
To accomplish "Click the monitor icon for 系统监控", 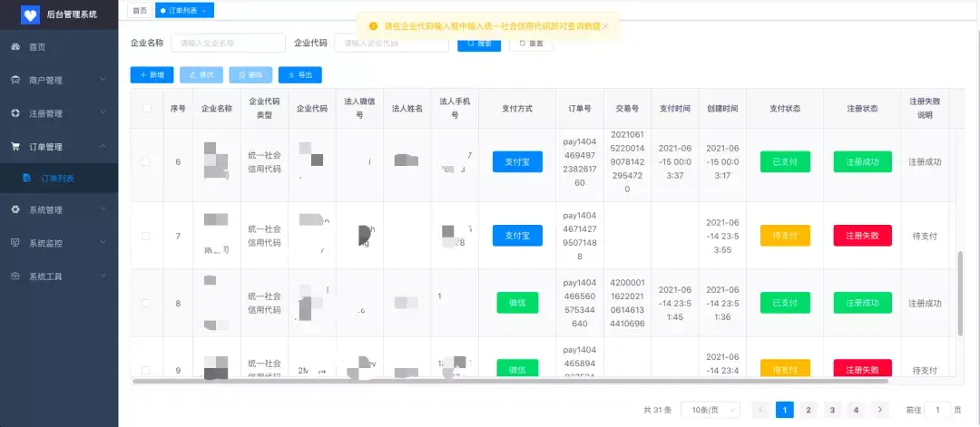I will tap(15, 243).
